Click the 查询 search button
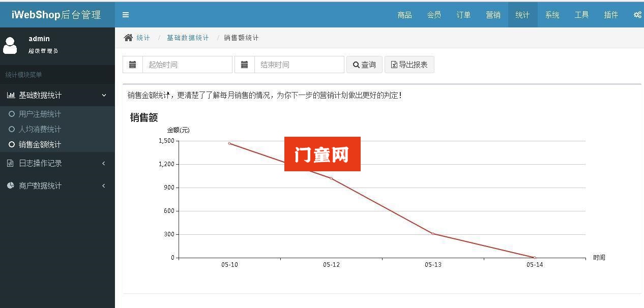Screen dimensions: 644x308 [364, 65]
